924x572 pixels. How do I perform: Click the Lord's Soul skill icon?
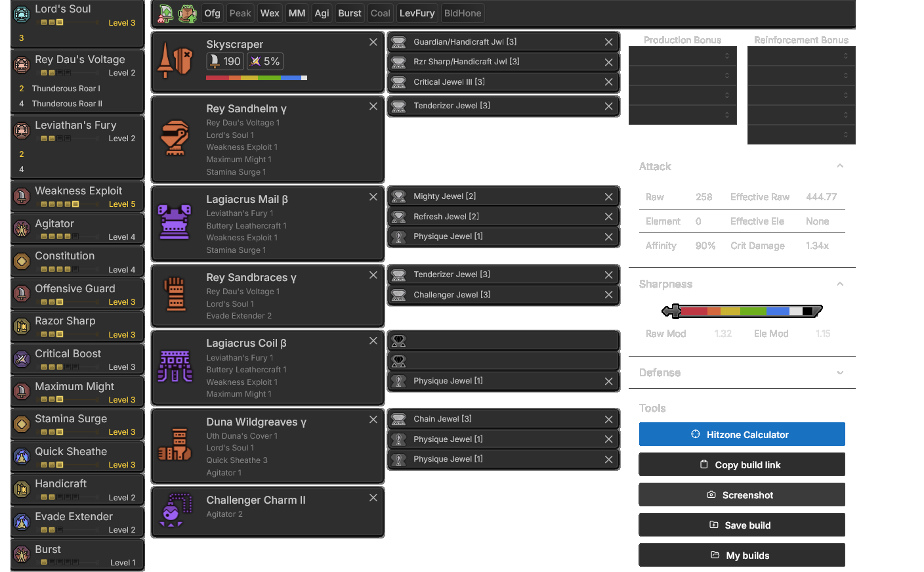pos(22,14)
